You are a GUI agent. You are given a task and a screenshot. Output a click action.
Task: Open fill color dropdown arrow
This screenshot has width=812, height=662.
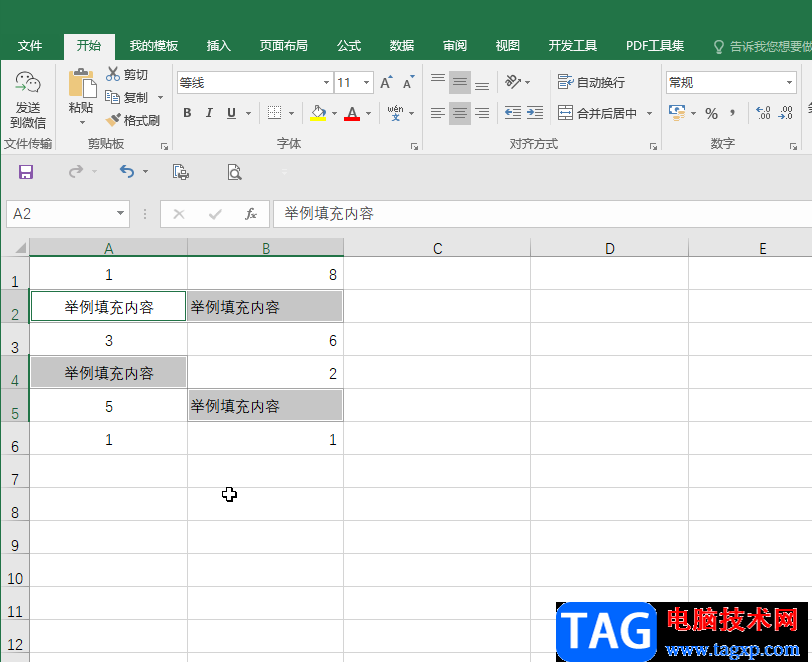335,113
